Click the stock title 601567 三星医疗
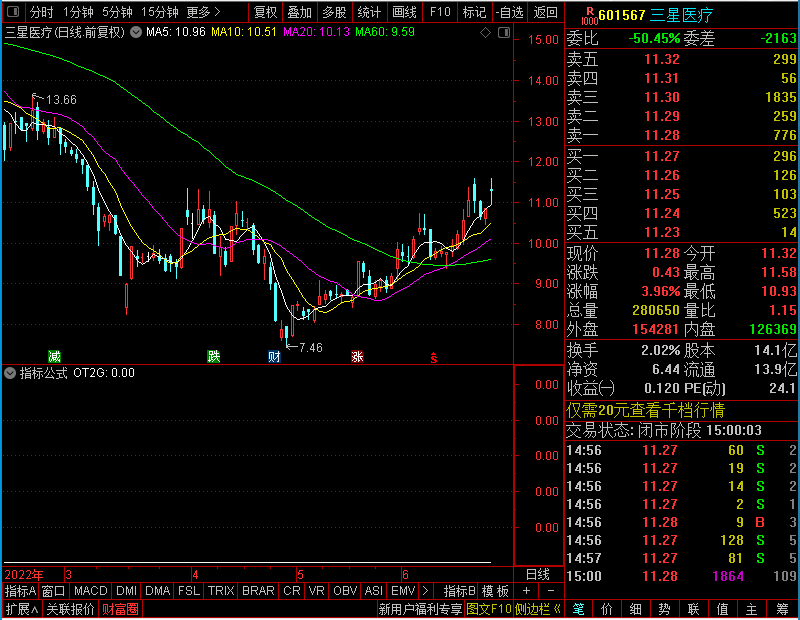The image size is (800, 620). [656, 15]
